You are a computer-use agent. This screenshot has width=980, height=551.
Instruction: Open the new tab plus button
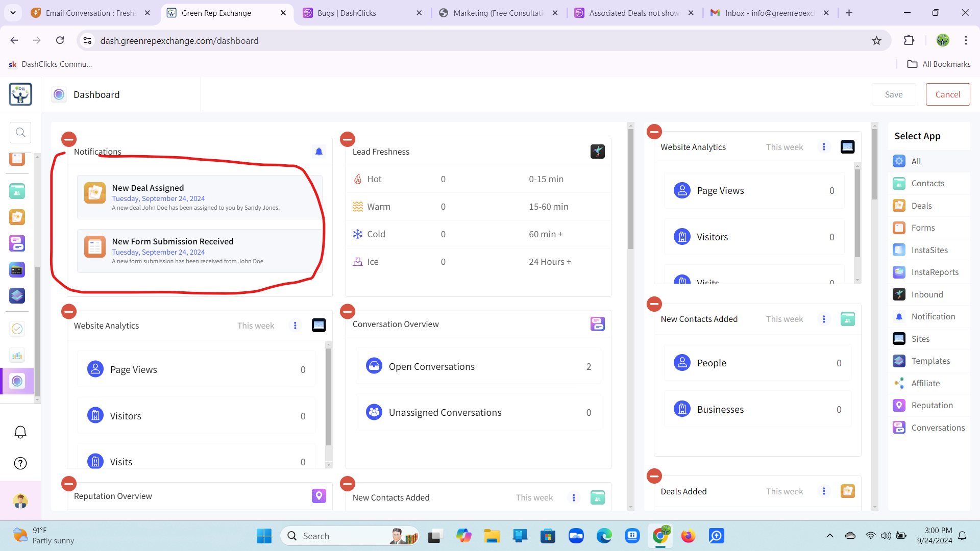849,13
